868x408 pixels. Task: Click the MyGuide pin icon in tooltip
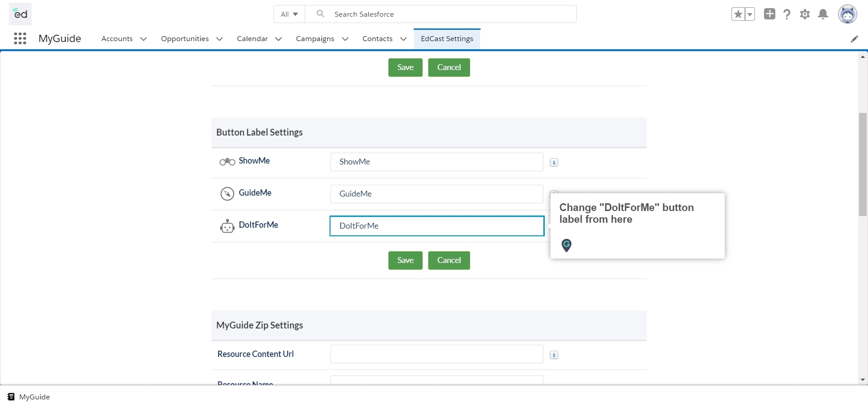(566, 245)
